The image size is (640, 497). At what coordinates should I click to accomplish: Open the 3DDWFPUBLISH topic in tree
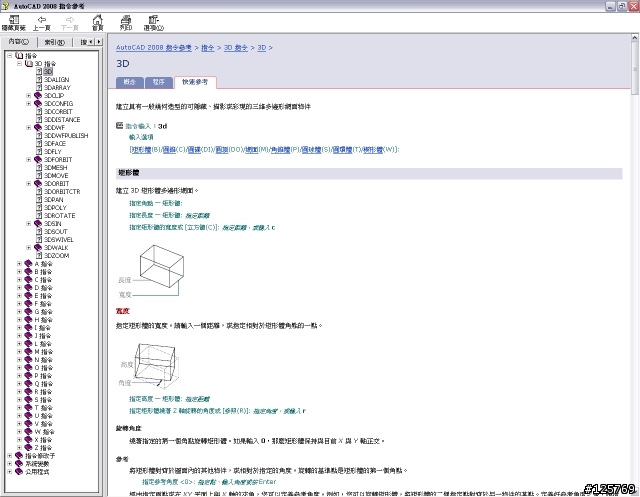coord(66,135)
